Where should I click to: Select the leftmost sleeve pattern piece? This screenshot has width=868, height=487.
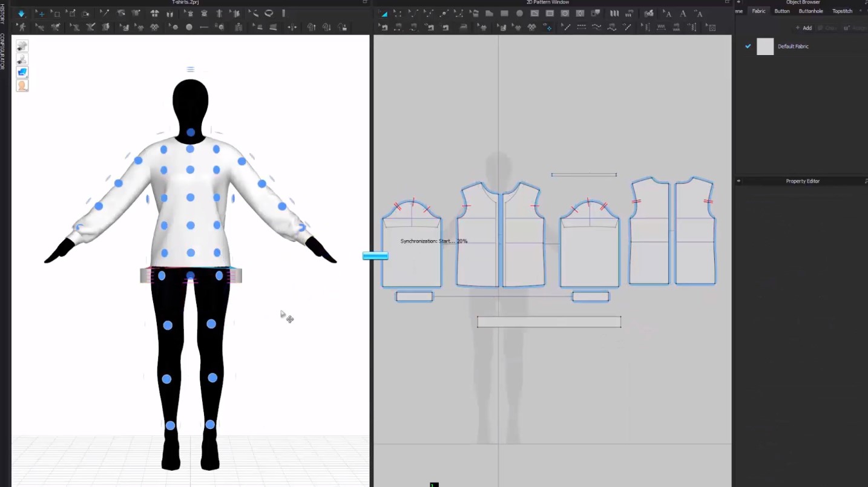point(412,245)
